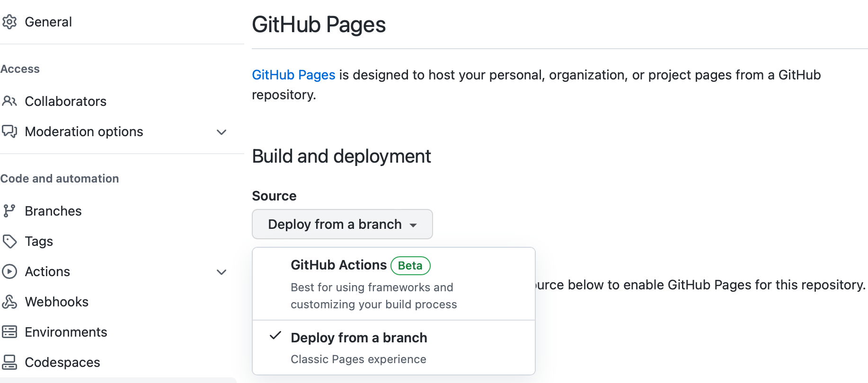Choose Deploy from a branch option

394,348
